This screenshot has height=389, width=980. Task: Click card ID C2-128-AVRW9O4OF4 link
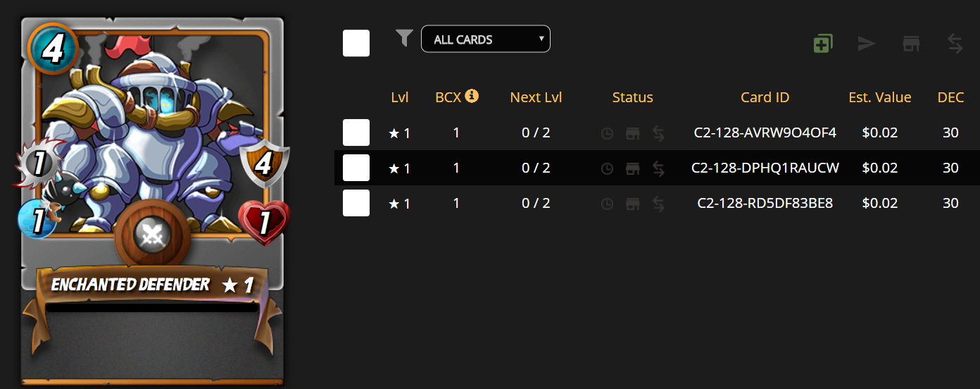click(x=765, y=132)
